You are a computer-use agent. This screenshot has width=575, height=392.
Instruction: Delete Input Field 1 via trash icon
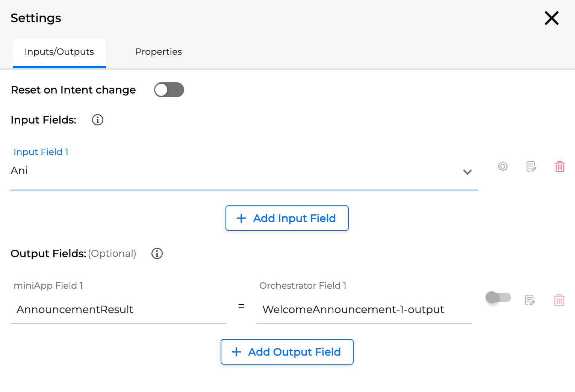tap(560, 166)
